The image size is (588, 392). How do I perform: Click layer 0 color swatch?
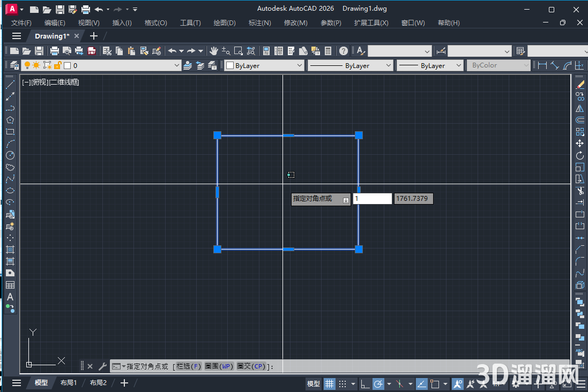coord(68,65)
